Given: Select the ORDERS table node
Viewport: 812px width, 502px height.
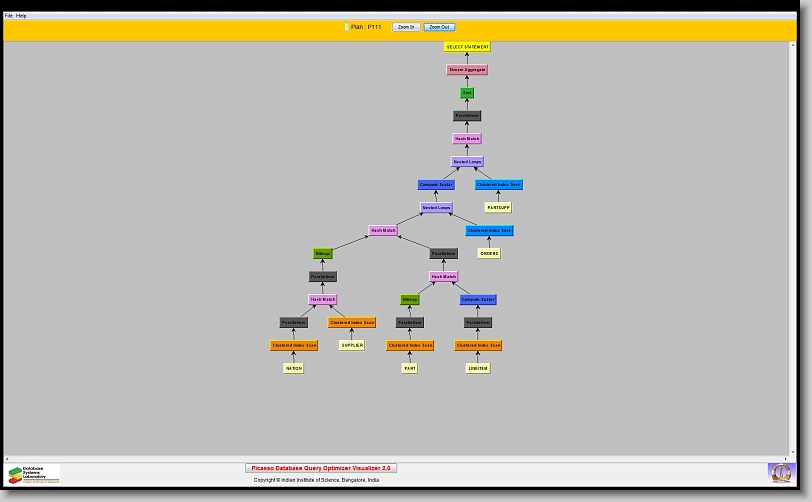Looking at the screenshot, I should pyautogui.click(x=489, y=254).
